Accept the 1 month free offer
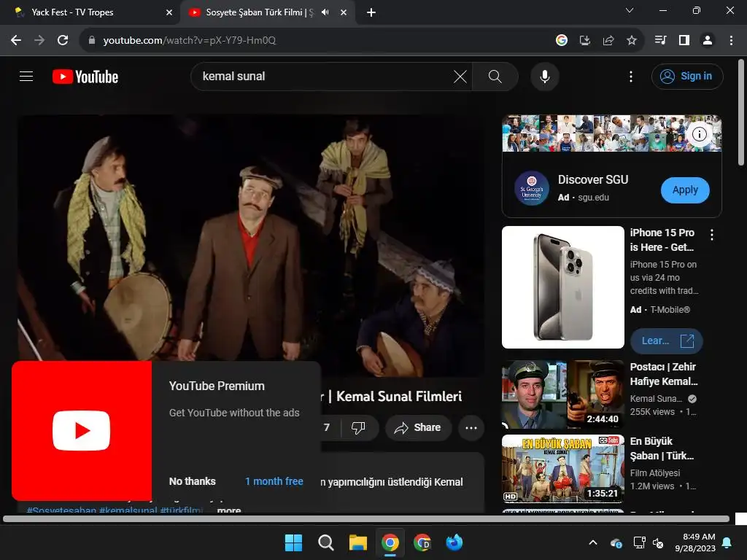The height and width of the screenshot is (560, 747). pos(274,481)
